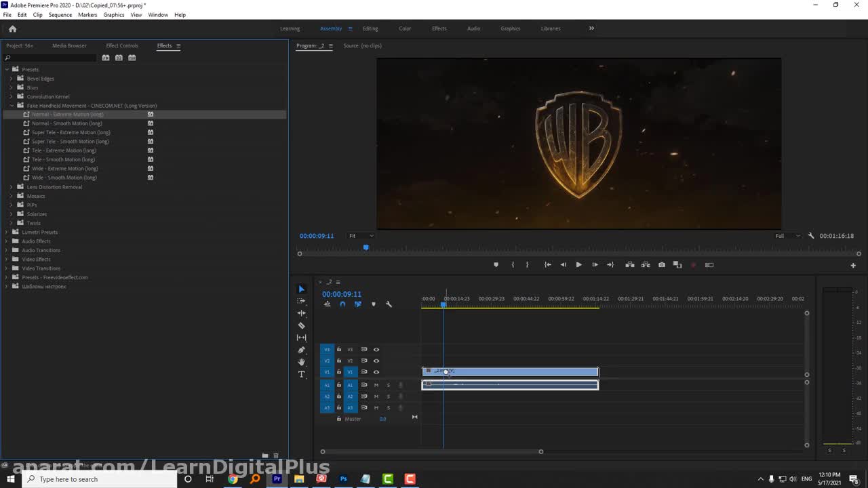The width and height of the screenshot is (868, 488).
Task: Expand the Lens Distortion Removal folder
Action: coord(12,187)
